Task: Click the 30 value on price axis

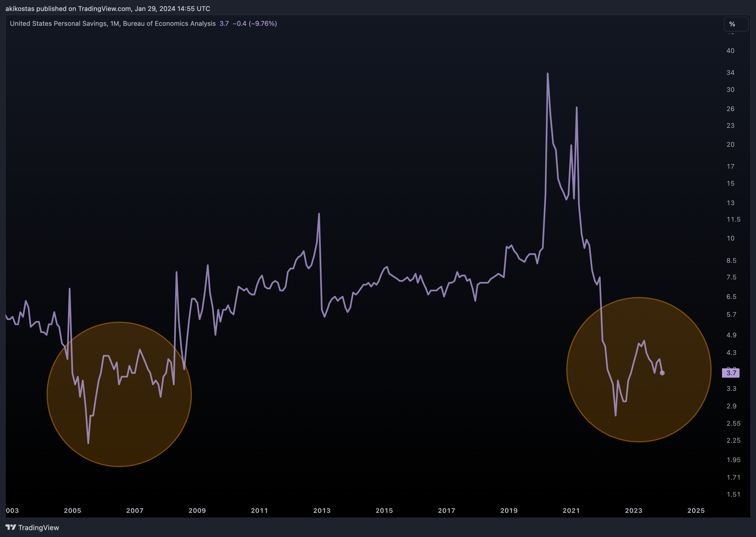Action: [731, 90]
